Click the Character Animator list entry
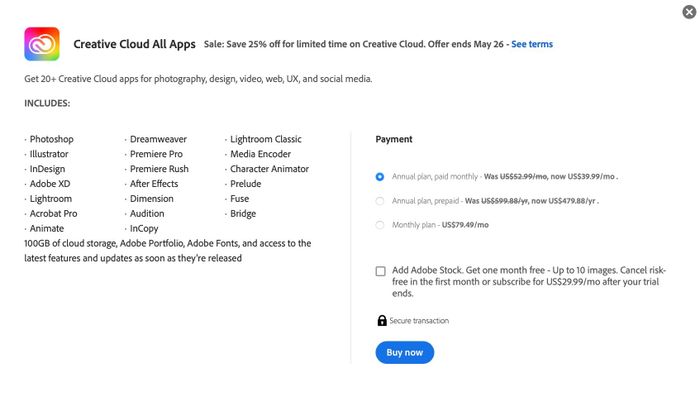Viewport: 700px width, 393px height. (269, 169)
